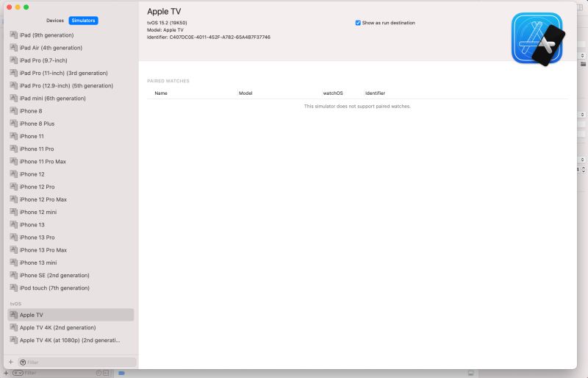The image size is (588, 378).
Task: Click the Apple TV identifier text
Action: (x=209, y=38)
